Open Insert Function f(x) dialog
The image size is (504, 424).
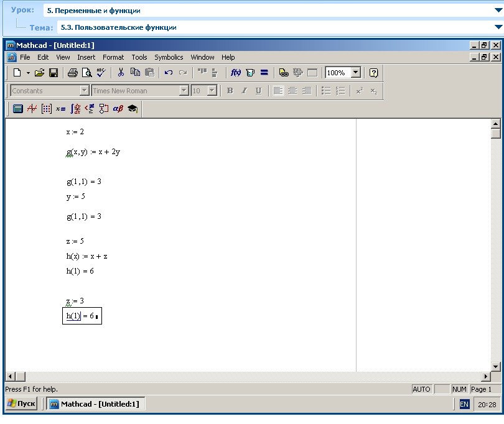click(236, 73)
